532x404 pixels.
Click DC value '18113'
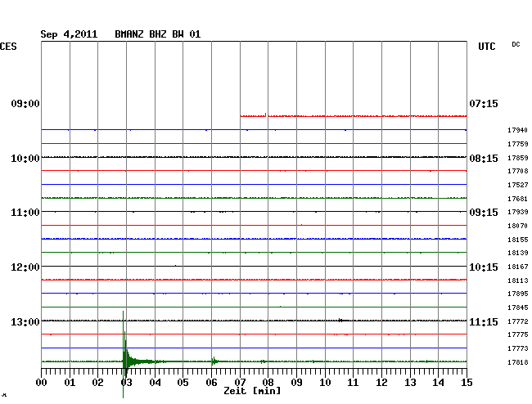tap(518, 281)
